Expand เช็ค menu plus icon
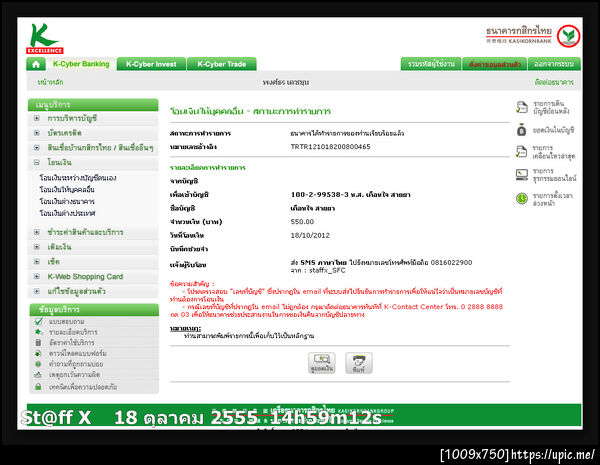The image size is (600, 465). 37,262
